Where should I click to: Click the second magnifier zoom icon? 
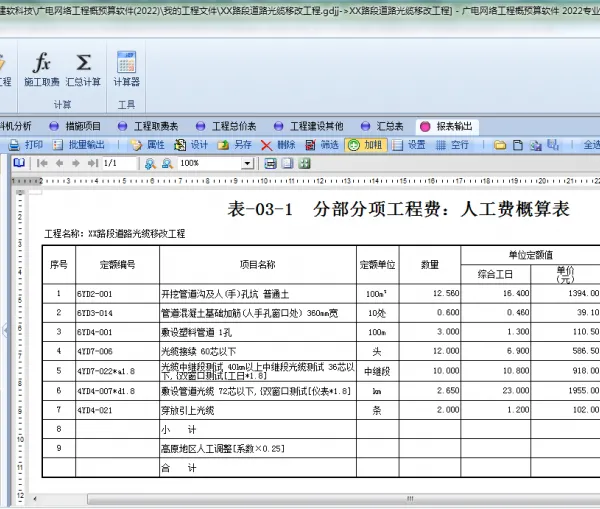point(167,164)
